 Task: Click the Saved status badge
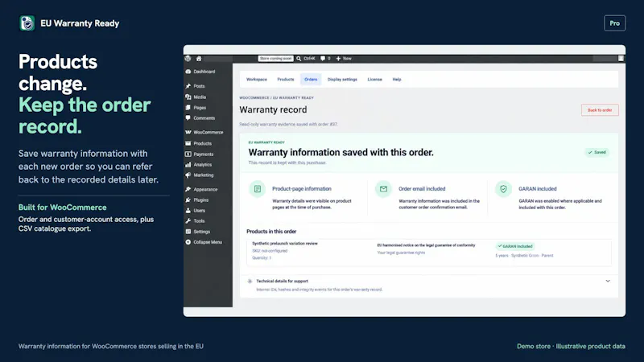(x=597, y=152)
